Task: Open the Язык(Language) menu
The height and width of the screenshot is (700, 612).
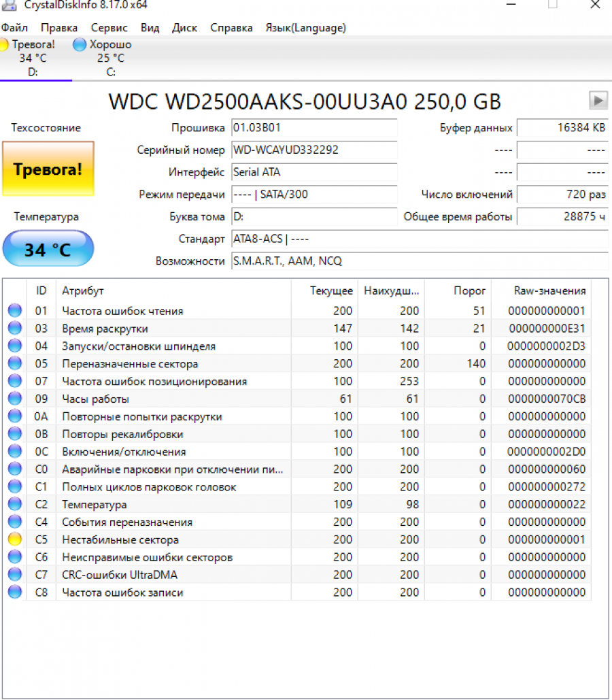Action: (x=305, y=28)
